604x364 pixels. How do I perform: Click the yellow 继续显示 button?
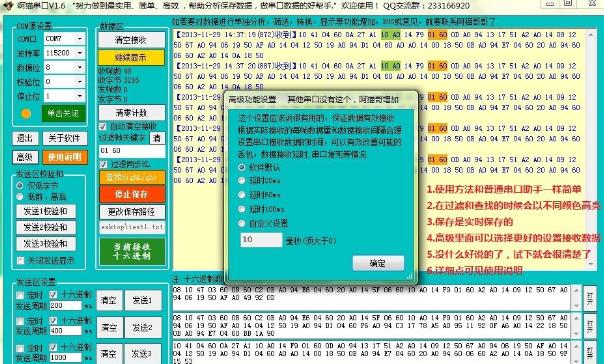pyautogui.click(x=131, y=57)
